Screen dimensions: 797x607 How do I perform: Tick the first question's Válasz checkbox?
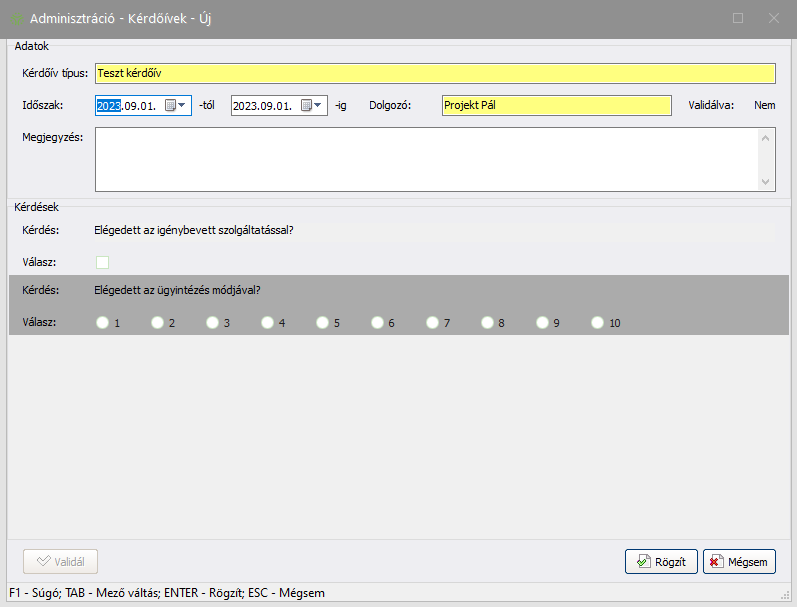(x=102, y=262)
